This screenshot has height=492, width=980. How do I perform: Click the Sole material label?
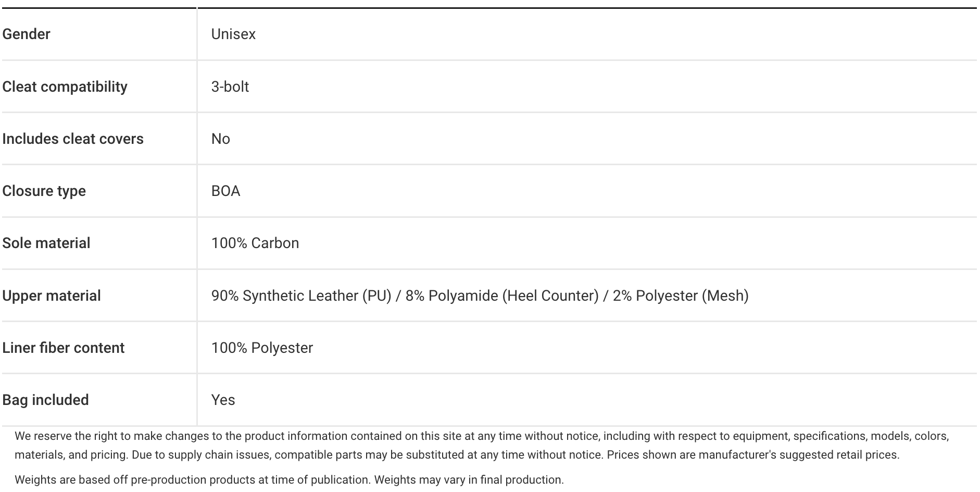pos(46,243)
